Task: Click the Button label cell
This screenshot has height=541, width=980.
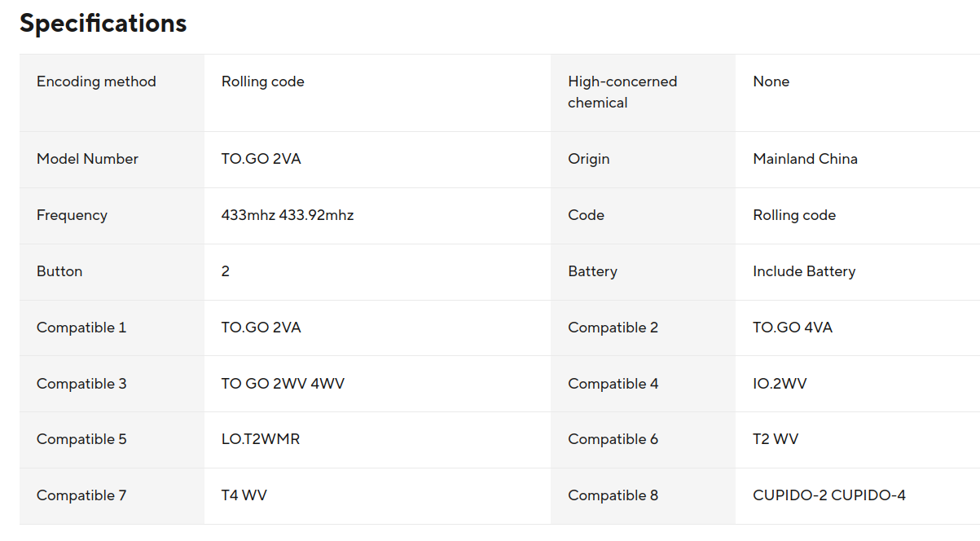Action: click(59, 271)
